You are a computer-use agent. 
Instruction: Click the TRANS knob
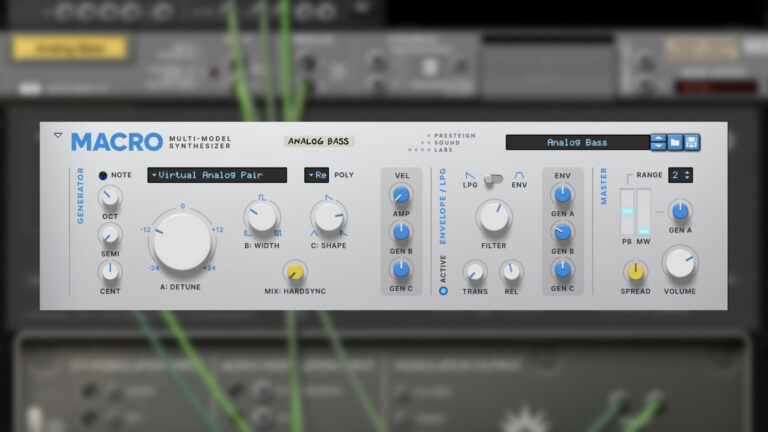click(x=475, y=272)
